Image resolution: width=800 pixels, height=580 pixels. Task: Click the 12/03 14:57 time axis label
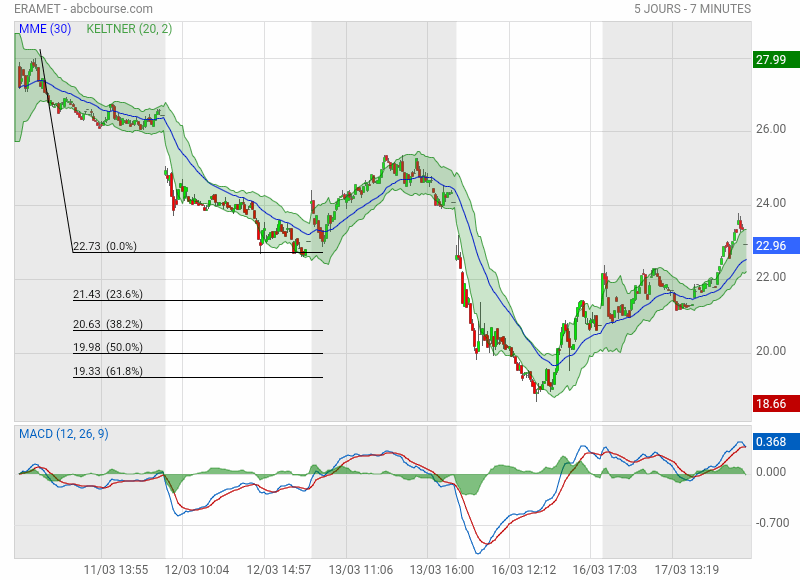279,570
